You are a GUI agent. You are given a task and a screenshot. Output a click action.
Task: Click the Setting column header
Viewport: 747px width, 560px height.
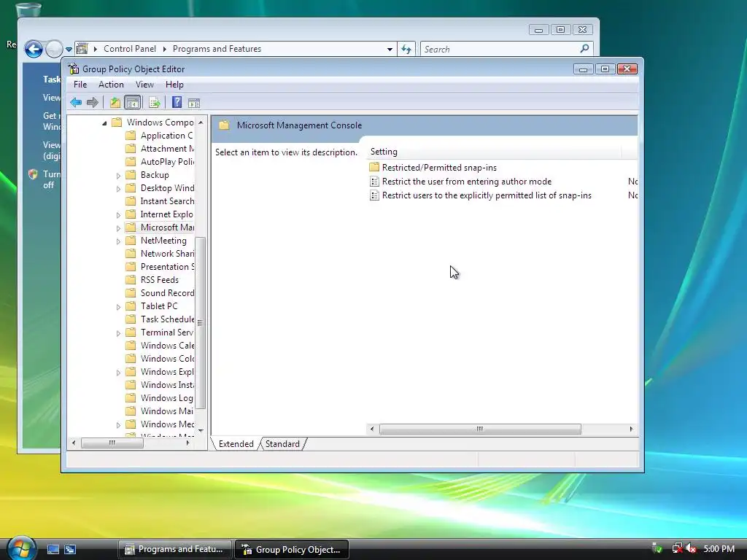click(494, 152)
